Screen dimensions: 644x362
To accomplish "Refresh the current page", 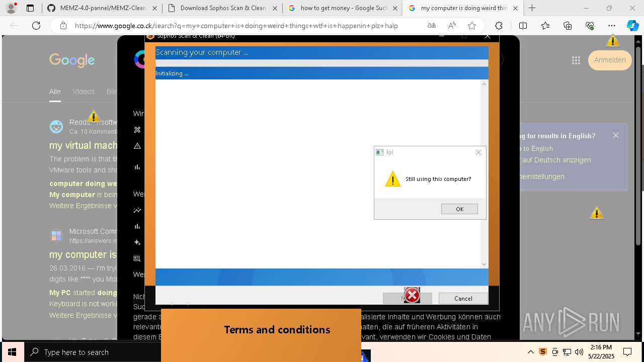I will click(x=36, y=26).
